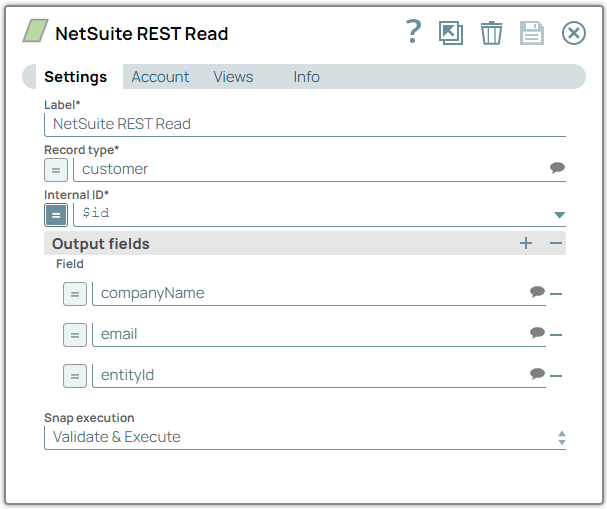Click the Output fields header text

(101, 244)
